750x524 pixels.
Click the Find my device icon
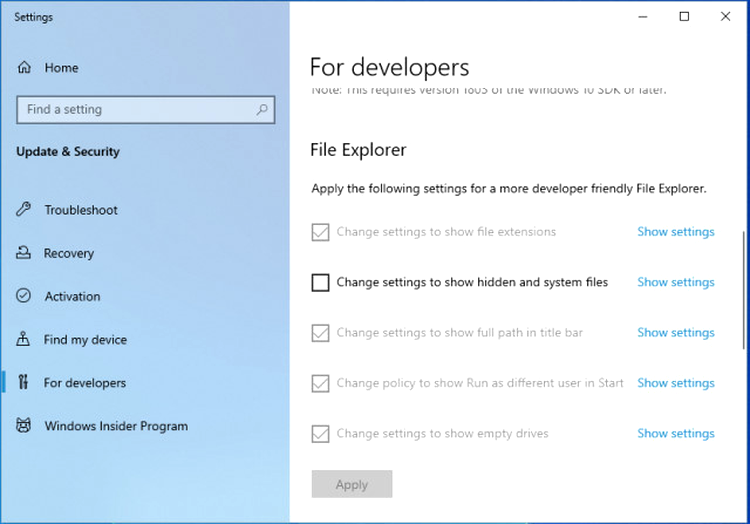pyautogui.click(x=23, y=339)
